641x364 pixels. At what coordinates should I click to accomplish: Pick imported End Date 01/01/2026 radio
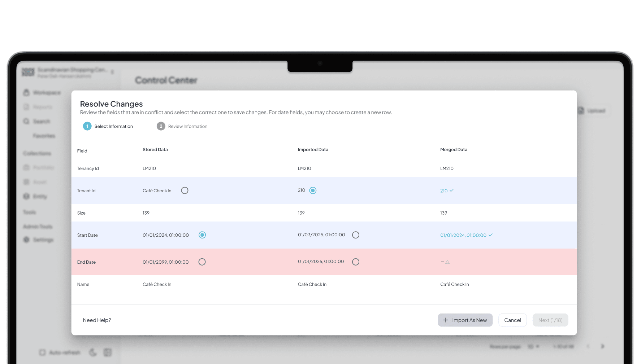click(356, 262)
